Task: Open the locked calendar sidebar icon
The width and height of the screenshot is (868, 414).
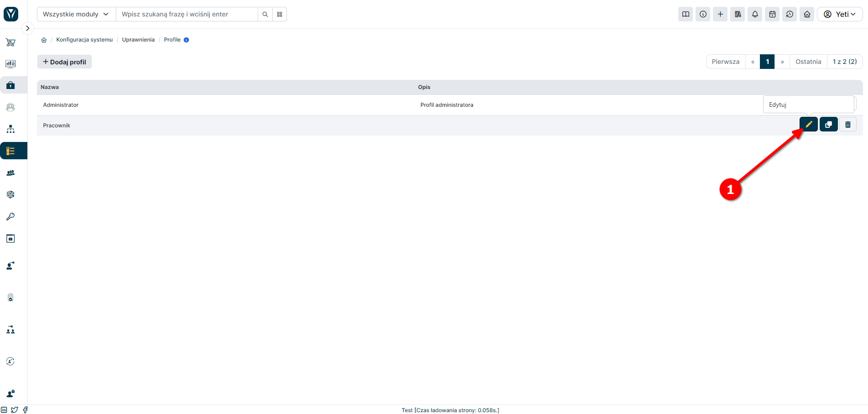Action: tap(10, 238)
